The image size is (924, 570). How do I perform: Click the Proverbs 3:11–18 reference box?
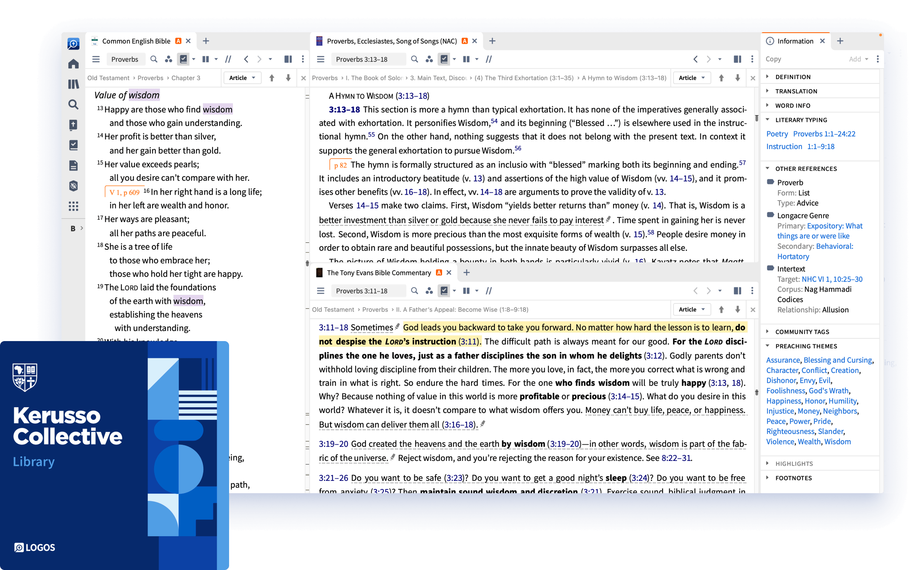point(368,291)
